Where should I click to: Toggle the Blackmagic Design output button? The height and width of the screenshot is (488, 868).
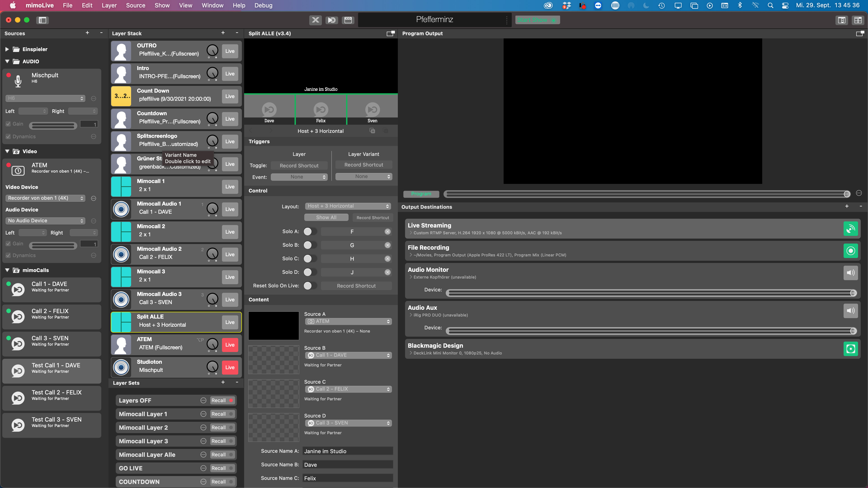click(x=850, y=349)
